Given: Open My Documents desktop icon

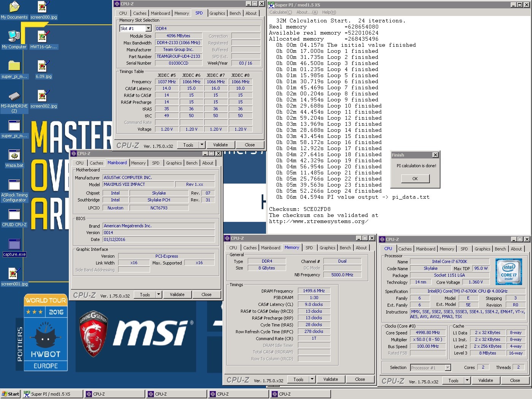Looking at the screenshot, I should click(x=14, y=7).
